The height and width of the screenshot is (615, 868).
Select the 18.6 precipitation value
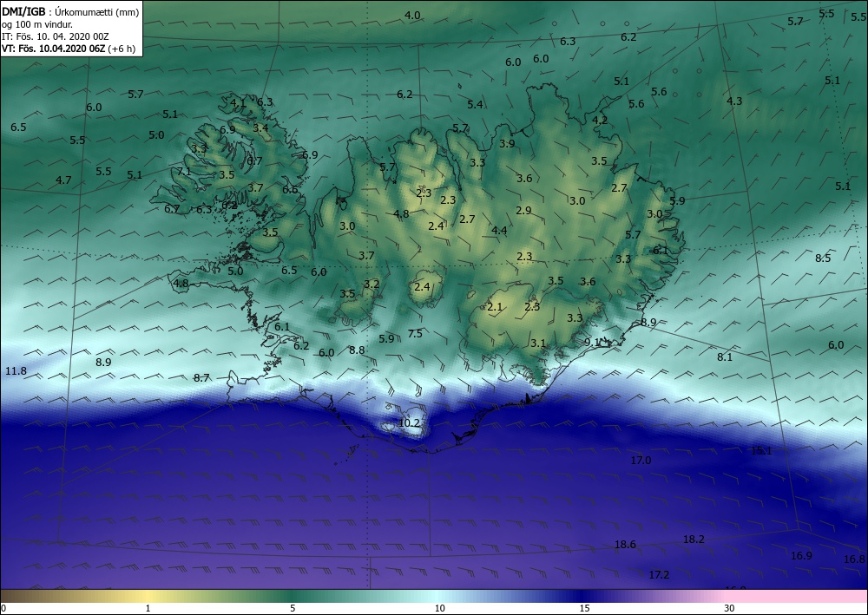[x=625, y=545]
